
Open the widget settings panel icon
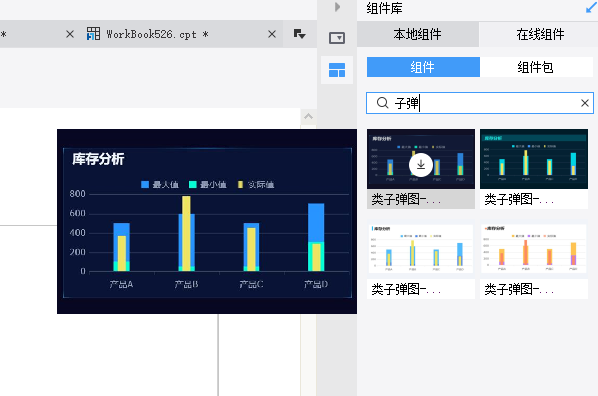coord(337,38)
